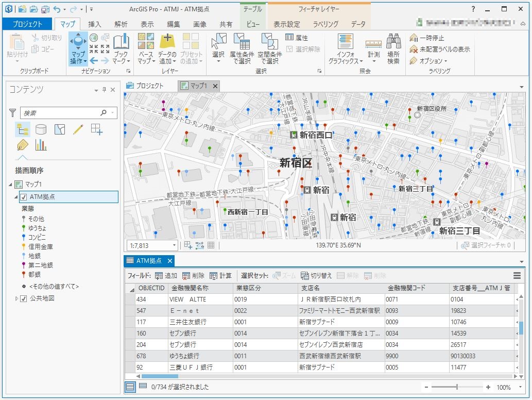Show selected records view button

(143, 386)
